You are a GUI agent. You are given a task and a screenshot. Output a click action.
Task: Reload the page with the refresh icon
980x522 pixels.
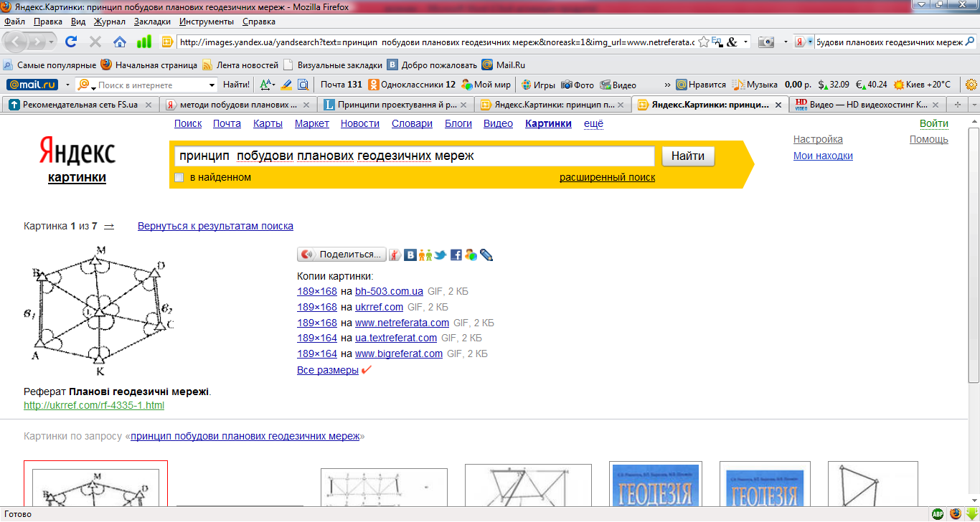click(x=71, y=42)
